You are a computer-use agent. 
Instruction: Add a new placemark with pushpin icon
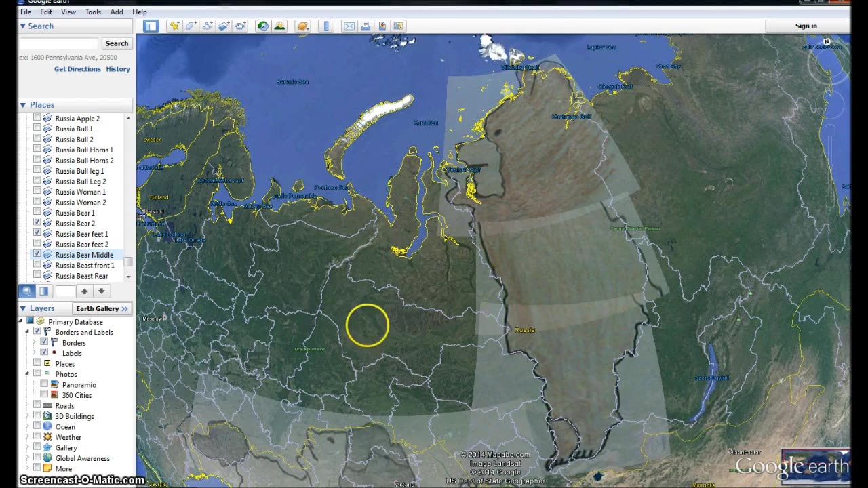click(174, 26)
